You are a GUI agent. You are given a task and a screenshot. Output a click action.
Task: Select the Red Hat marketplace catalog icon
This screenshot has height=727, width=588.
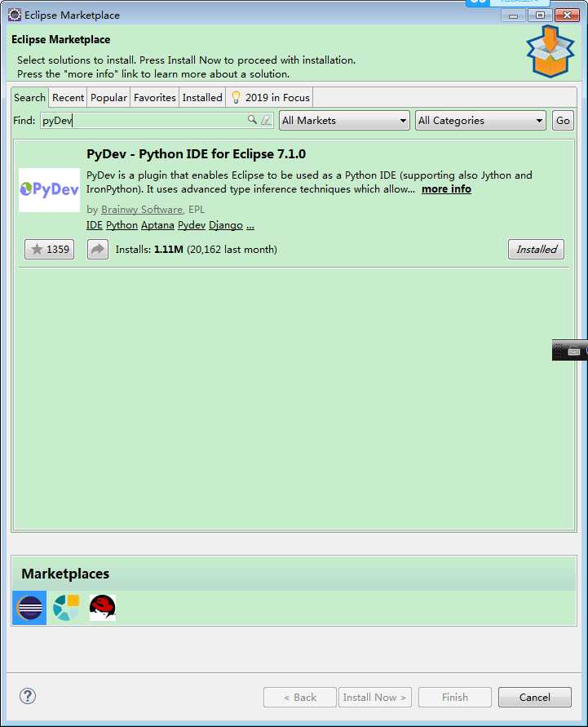click(x=103, y=608)
